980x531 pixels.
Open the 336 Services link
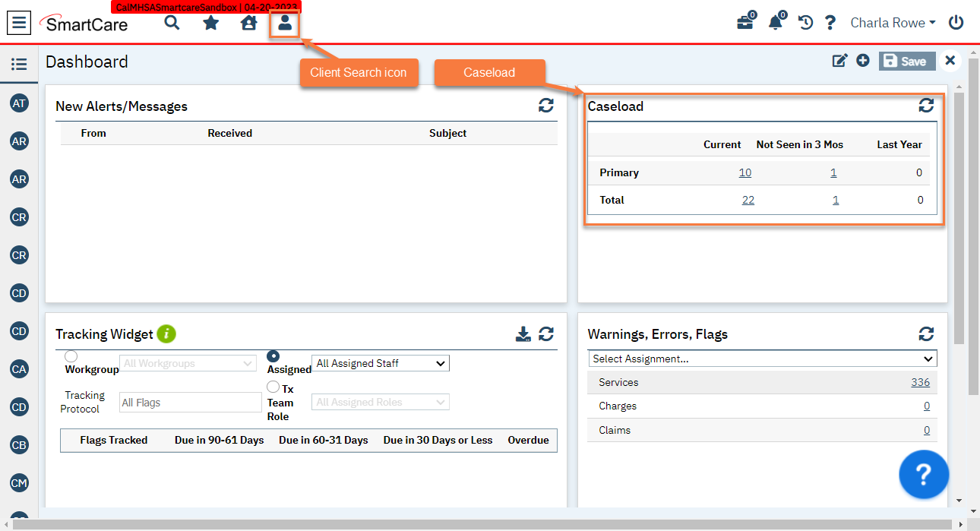(x=920, y=382)
